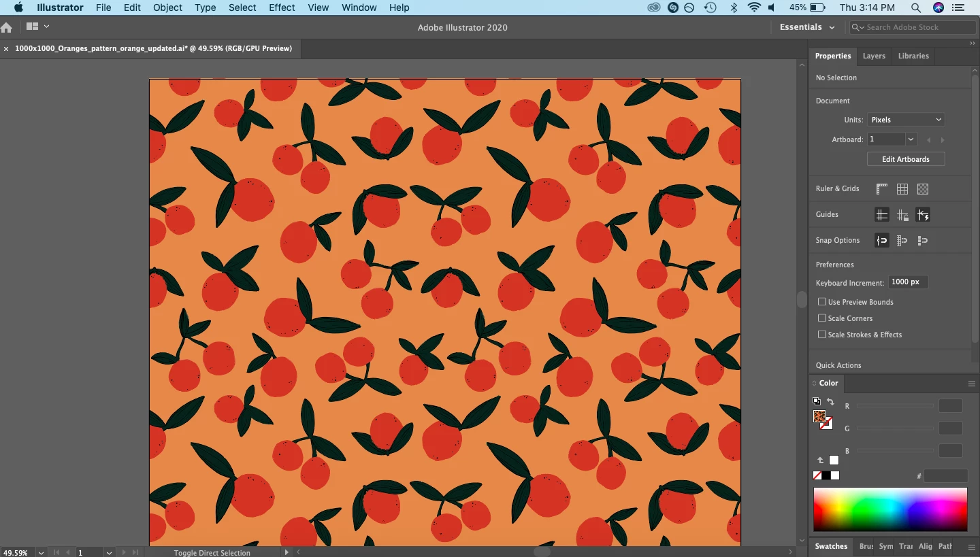Screen dimensions: 980x557
Task: Toggle the snap to point option
Action: (x=882, y=241)
